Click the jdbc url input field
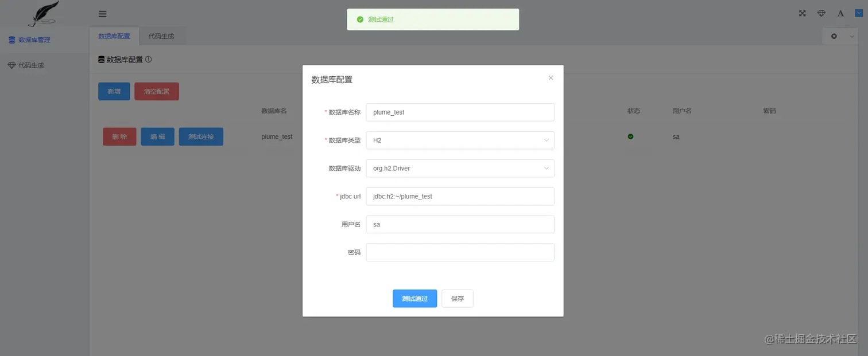The width and height of the screenshot is (868, 356). pos(460,197)
